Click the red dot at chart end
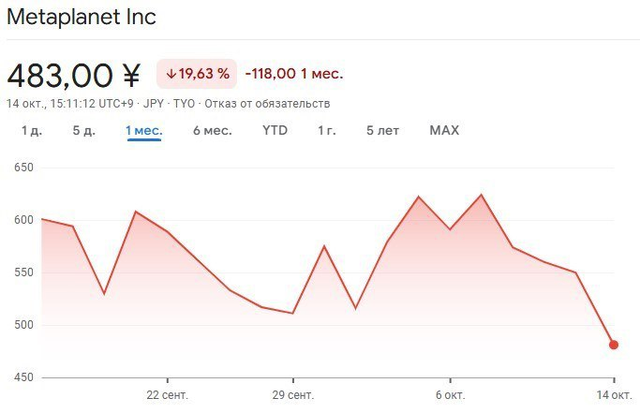Image resolution: width=640 pixels, height=410 pixels. coord(614,345)
